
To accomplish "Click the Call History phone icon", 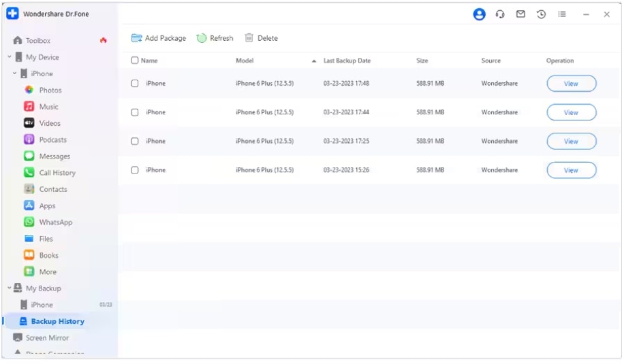I will click(x=29, y=173).
